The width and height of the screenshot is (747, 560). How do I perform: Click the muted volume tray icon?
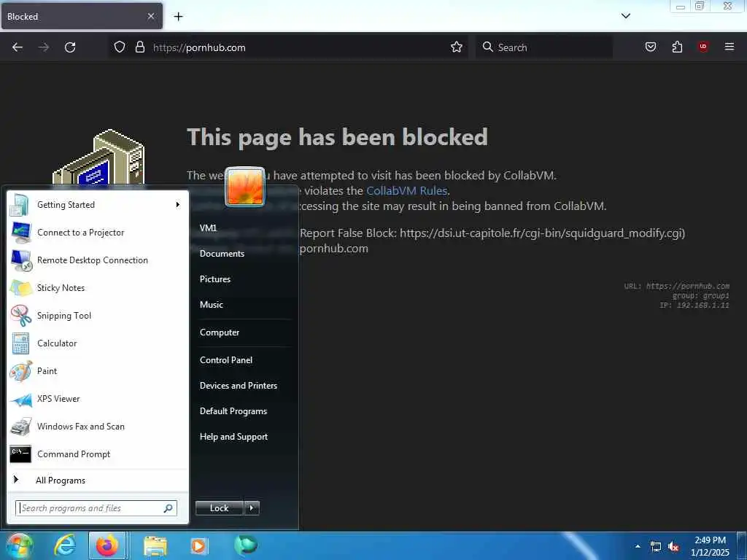(x=673, y=547)
